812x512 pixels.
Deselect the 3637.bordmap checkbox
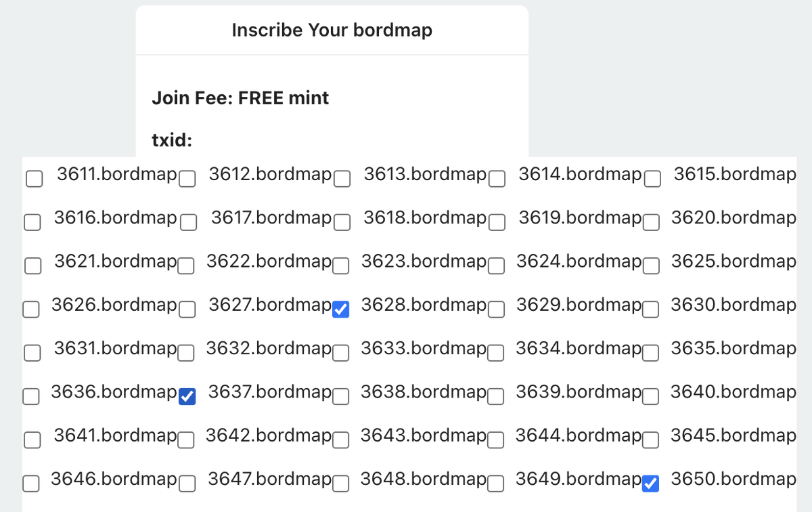(x=187, y=397)
